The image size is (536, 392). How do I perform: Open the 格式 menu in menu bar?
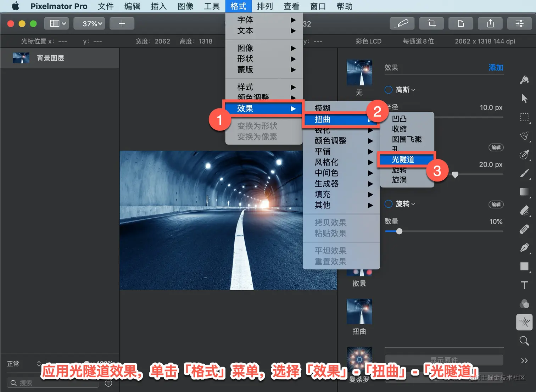(238, 6)
